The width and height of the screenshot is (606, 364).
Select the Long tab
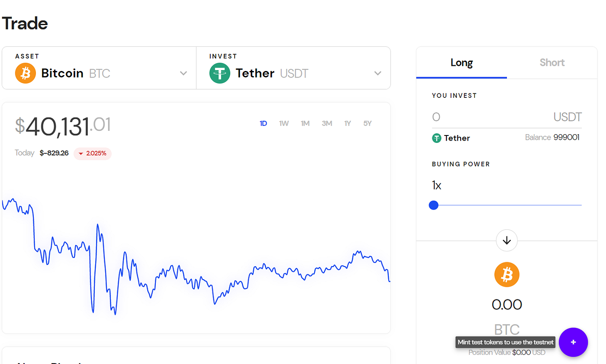point(461,63)
